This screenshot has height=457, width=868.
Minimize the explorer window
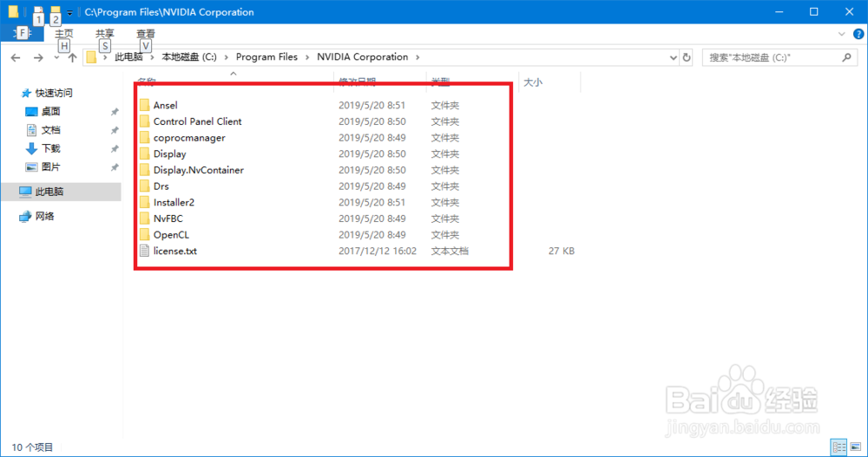point(779,11)
